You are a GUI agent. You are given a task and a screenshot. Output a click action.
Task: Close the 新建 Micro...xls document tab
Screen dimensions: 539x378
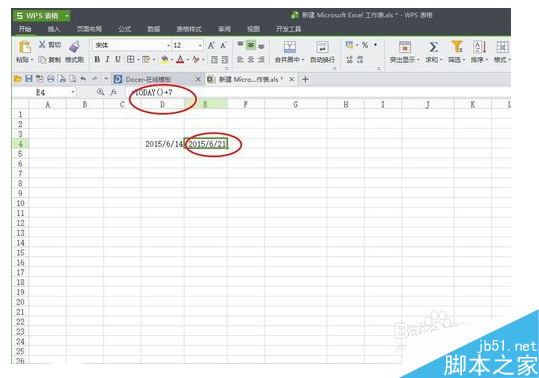[292, 79]
